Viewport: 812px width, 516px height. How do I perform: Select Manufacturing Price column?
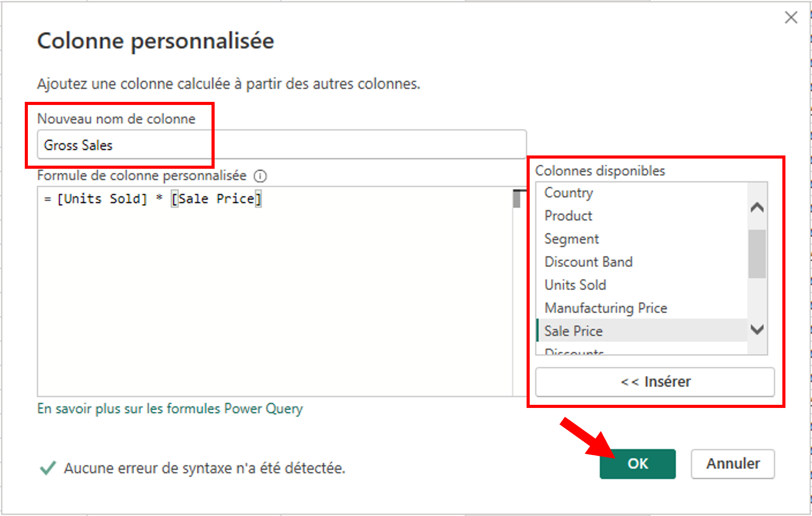click(x=605, y=308)
